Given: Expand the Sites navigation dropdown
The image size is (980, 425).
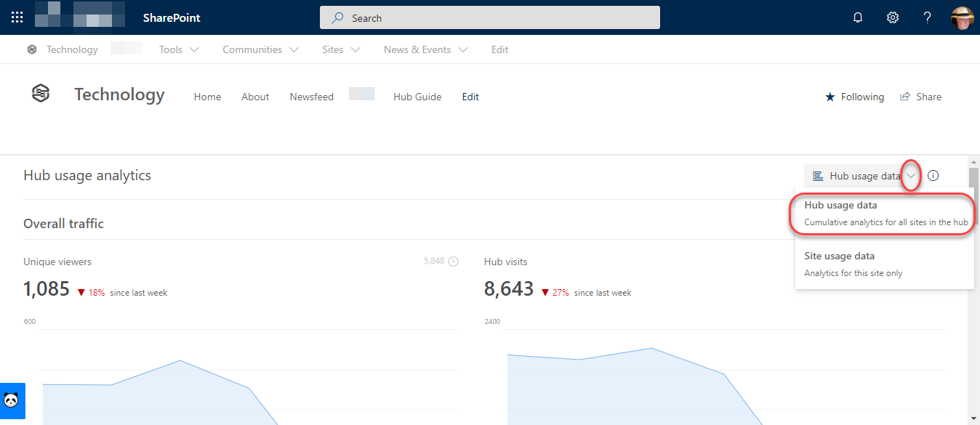Looking at the screenshot, I should 355,49.
